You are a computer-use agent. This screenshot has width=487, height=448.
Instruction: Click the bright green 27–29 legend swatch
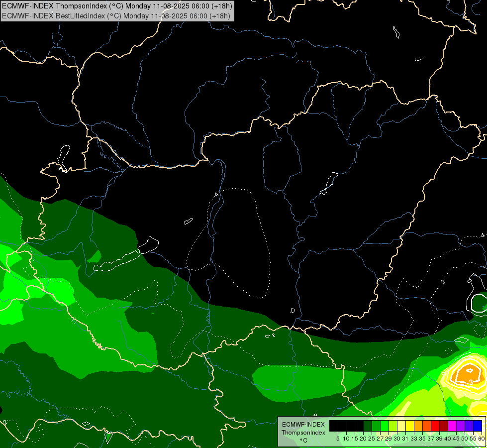pyautogui.click(x=385, y=426)
